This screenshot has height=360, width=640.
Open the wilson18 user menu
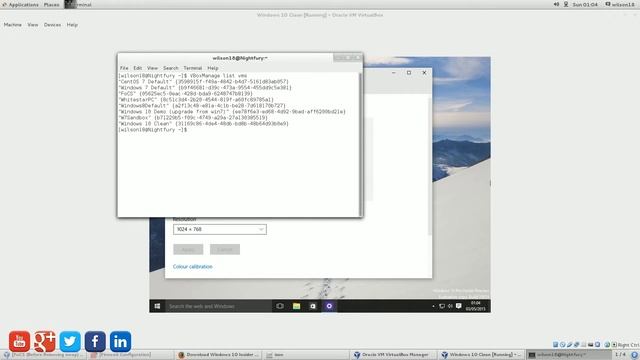[x=620, y=4]
